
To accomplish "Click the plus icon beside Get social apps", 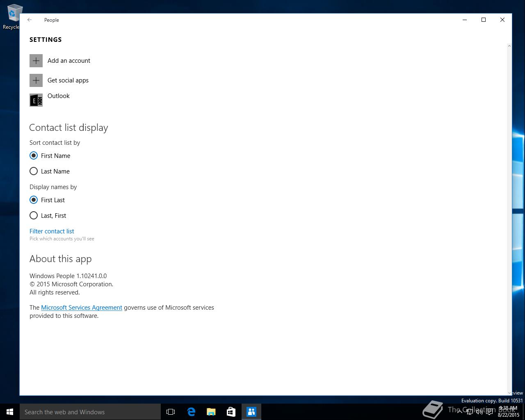I will [x=36, y=80].
